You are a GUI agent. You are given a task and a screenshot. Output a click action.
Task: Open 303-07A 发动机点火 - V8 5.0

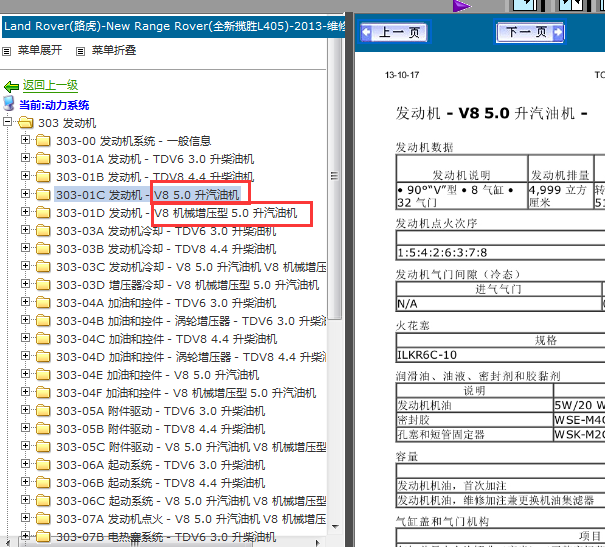(191, 519)
